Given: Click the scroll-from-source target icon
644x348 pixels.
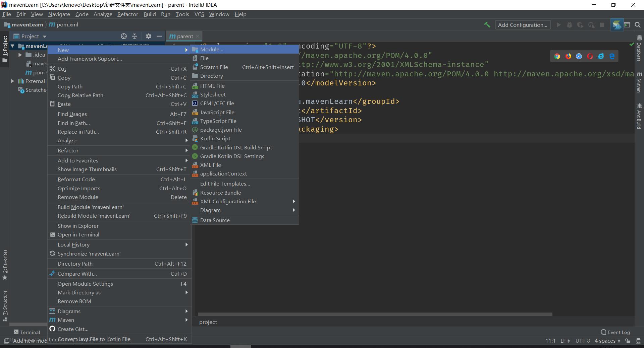Looking at the screenshot, I should (x=124, y=36).
